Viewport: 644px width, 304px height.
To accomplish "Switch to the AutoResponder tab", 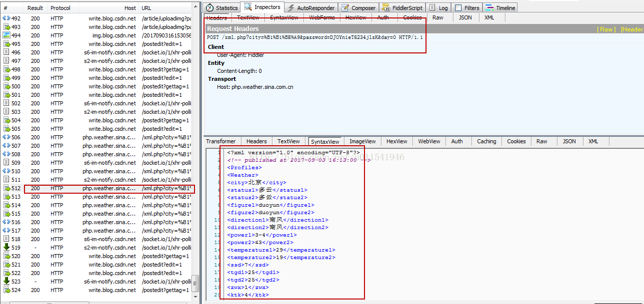I will [x=310, y=8].
